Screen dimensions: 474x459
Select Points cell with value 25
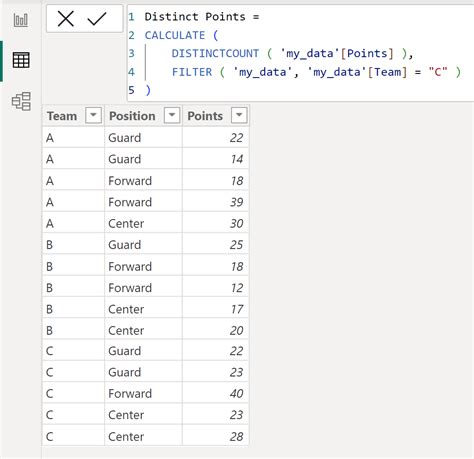pos(216,245)
